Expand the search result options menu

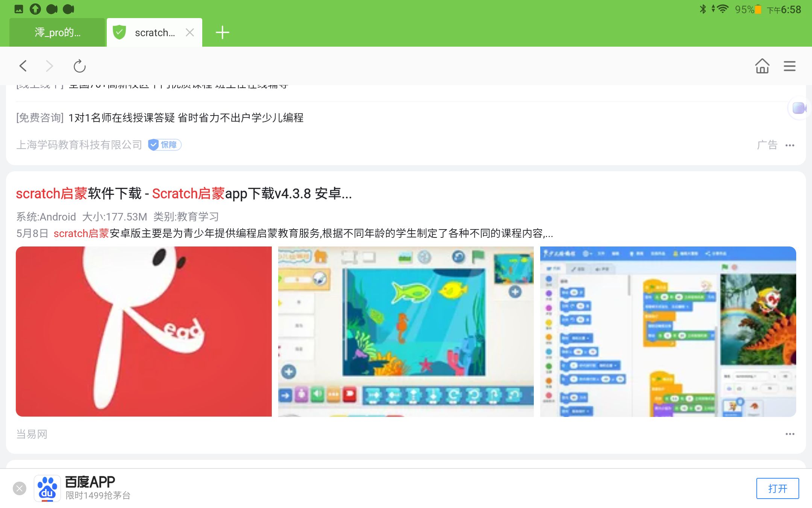tap(790, 433)
